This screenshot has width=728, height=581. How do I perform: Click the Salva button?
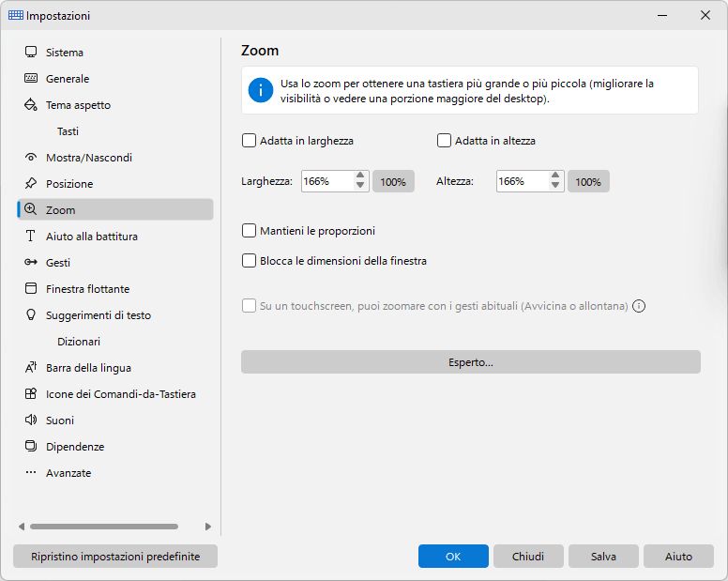(x=603, y=557)
